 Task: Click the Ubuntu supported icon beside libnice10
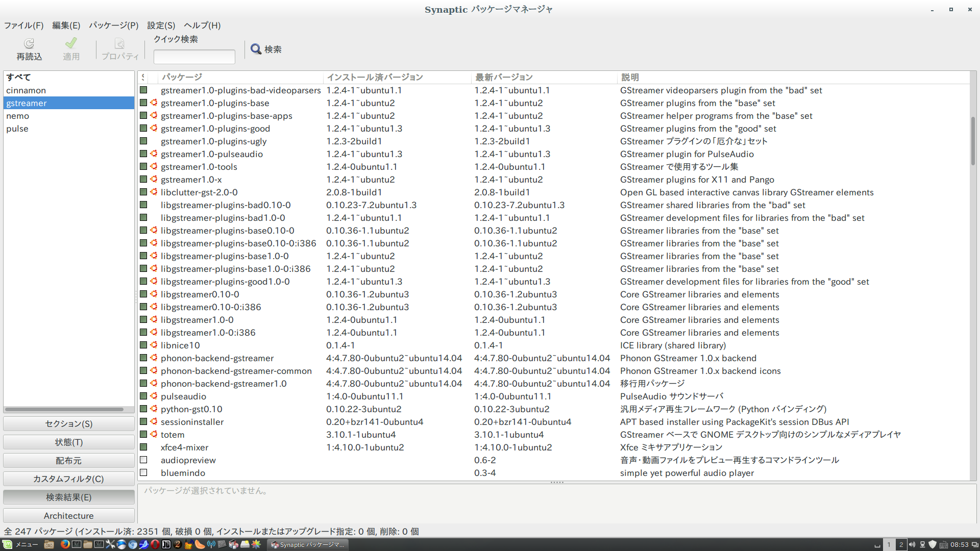[154, 345]
